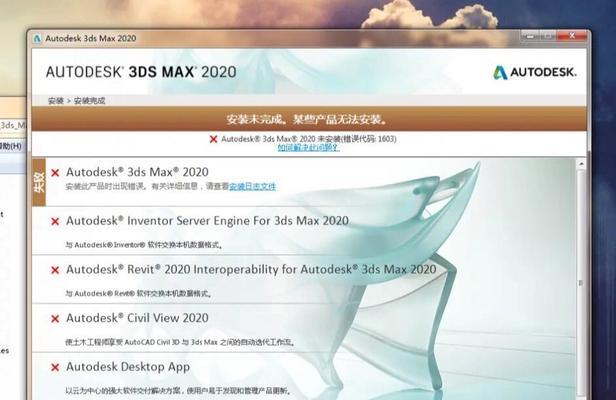Click the error code 1603 message text
The height and width of the screenshot is (400, 616).
click(309, 139)
